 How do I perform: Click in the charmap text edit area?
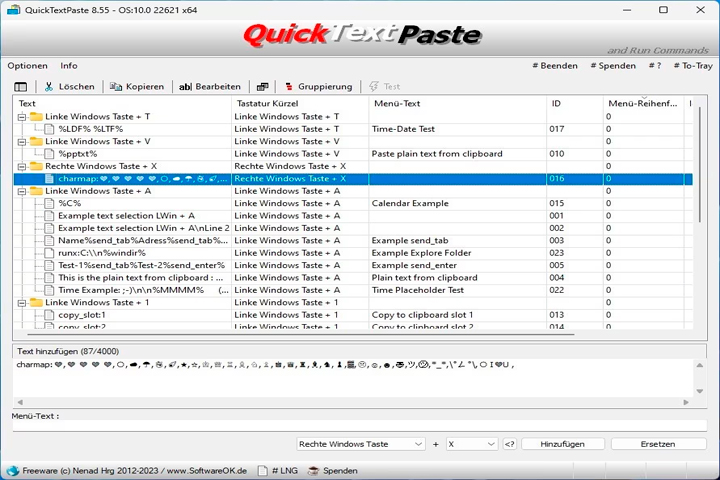pyautogui.click(x=354, y=378)
